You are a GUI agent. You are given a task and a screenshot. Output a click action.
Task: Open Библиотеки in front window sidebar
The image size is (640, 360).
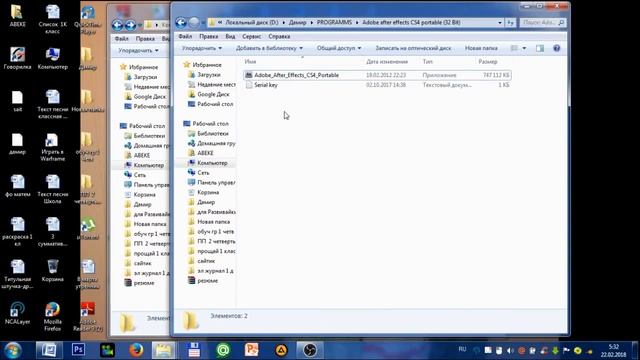coord(208,133)
